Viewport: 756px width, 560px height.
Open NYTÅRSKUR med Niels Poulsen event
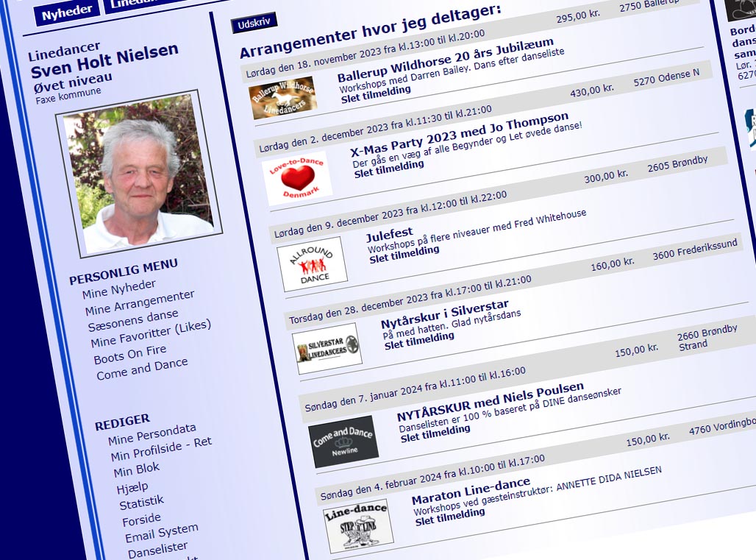pos(491,402)
